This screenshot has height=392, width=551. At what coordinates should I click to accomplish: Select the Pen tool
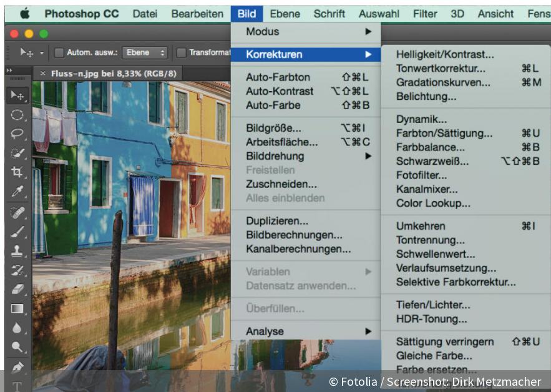tap(17, 368)
